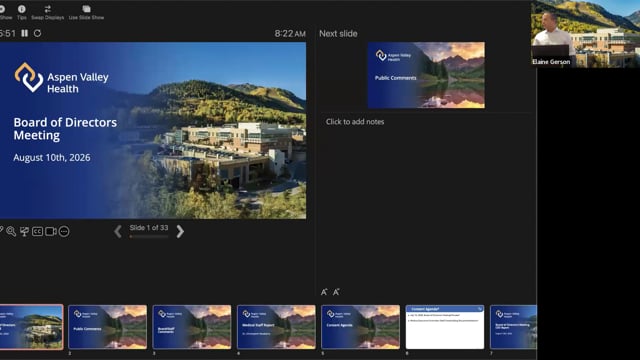Click the 'Slide 1 of 33' counter

[x=149, y=228]
